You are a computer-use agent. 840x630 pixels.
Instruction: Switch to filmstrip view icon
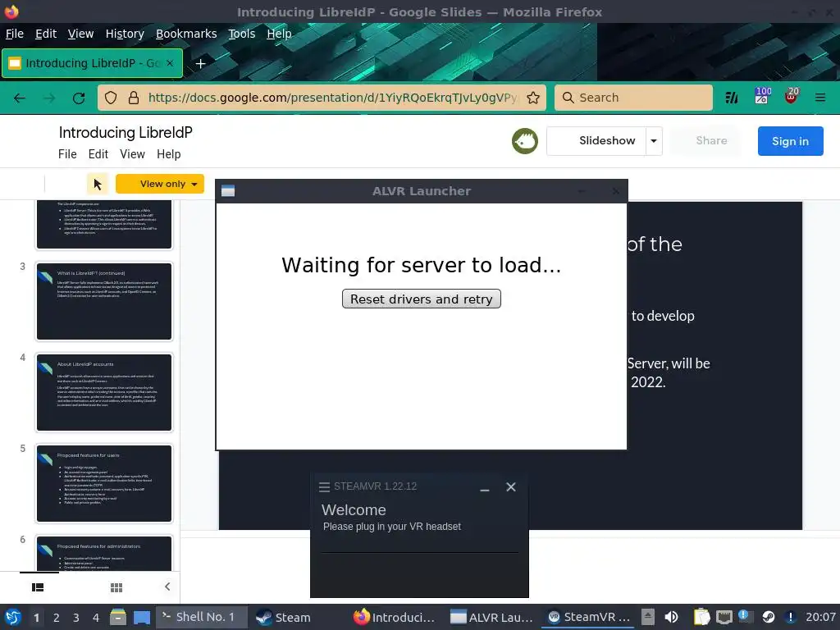click(38, 587)
